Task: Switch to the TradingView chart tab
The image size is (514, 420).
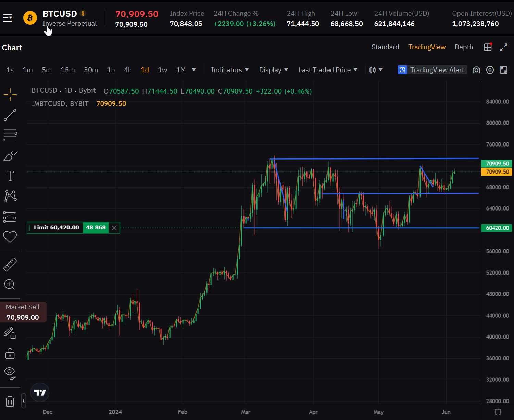Action: point(427,47)
